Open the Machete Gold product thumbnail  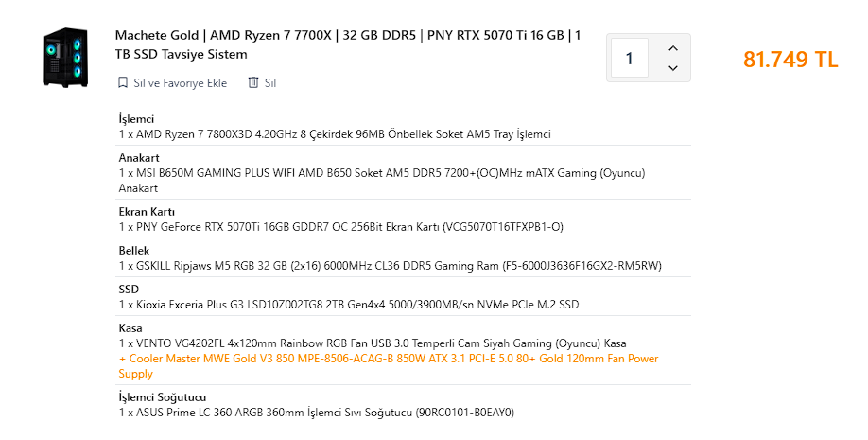pos(66,58)
